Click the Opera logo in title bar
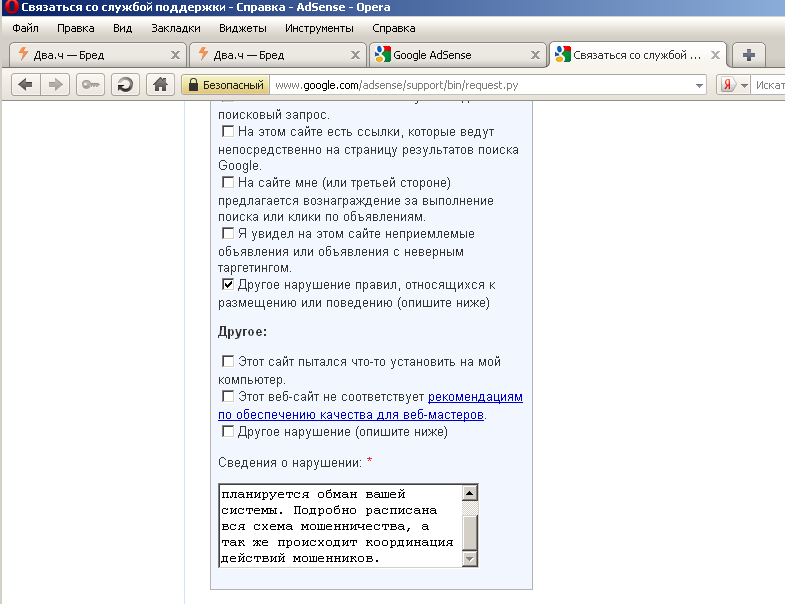This screenshot has width=785, height=604. [11, 7]
